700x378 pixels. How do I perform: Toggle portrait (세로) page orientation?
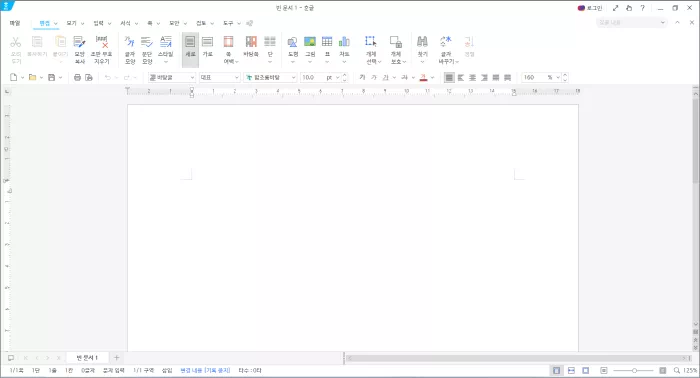190,49
